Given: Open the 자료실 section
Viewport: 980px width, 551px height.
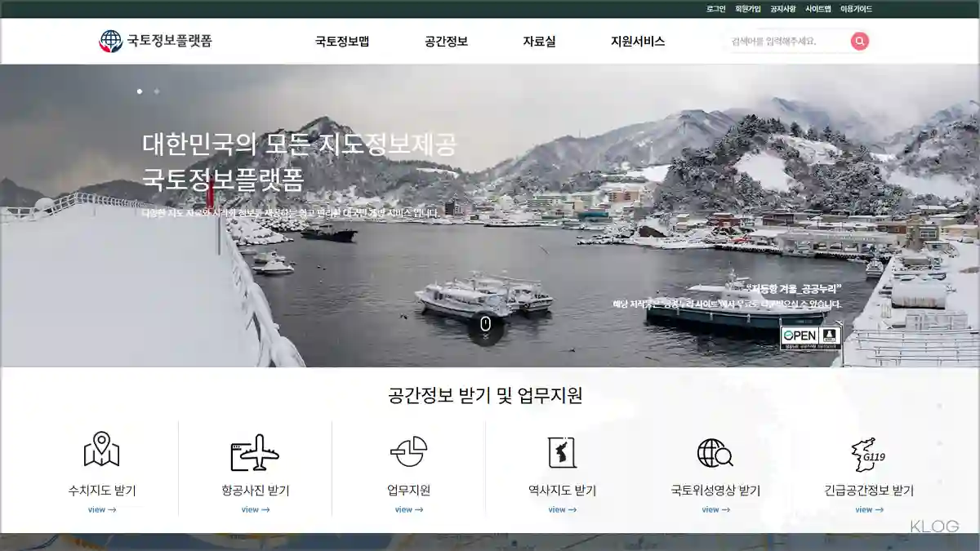Looking at the screenshot, I should (x=540, y=40).
